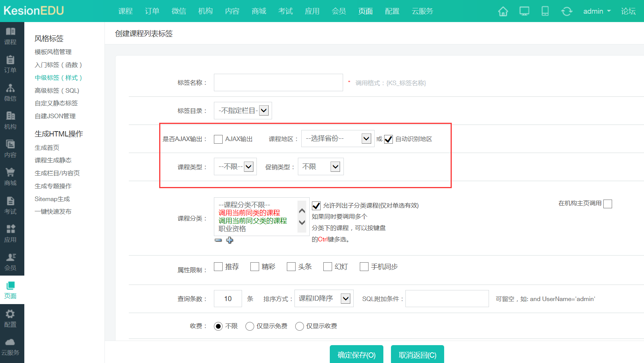
Task: Open the 考试 top menu
Action: (285, 11)
